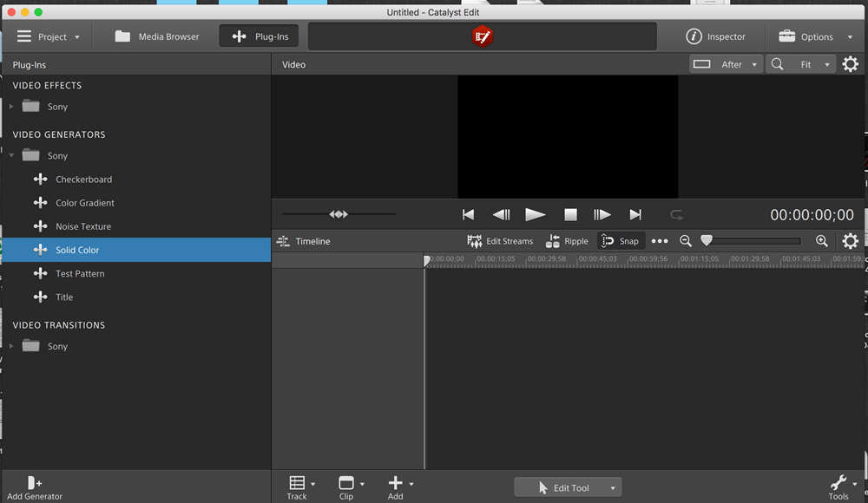Click the playhead marker at timeline start
The image size is (868, 503).
[426, 260]
